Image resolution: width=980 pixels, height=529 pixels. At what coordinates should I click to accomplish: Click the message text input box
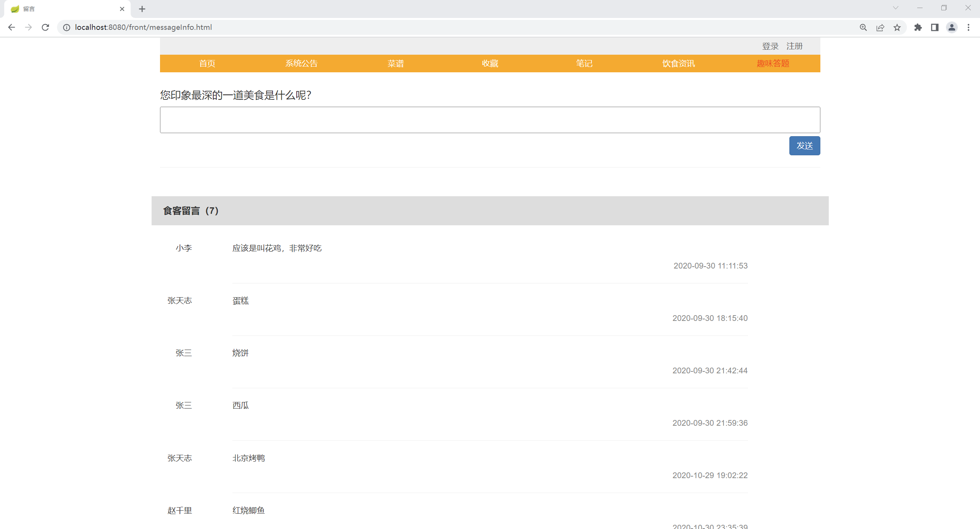click(490, 120)
